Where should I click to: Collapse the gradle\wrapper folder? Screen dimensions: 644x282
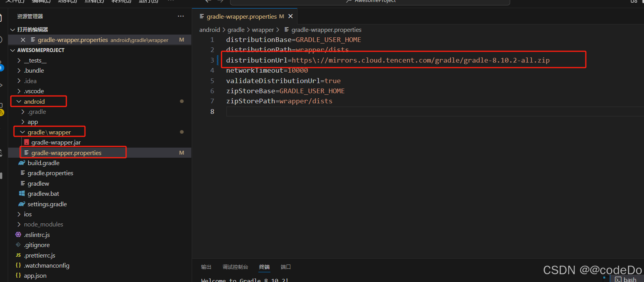click(23, 132)
